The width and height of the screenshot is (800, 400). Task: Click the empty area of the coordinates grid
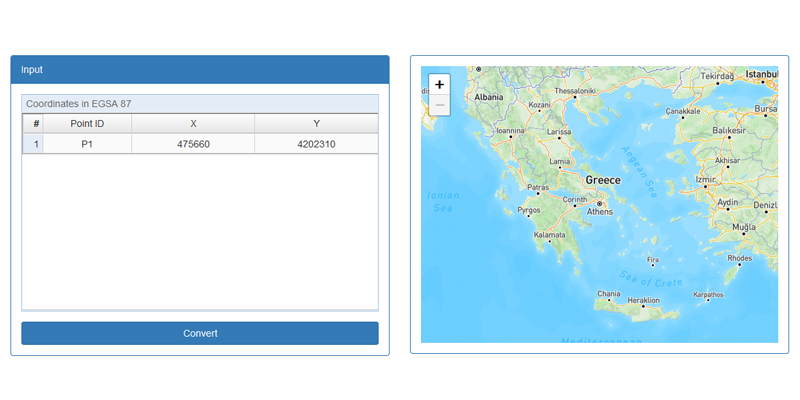[200, 230]
